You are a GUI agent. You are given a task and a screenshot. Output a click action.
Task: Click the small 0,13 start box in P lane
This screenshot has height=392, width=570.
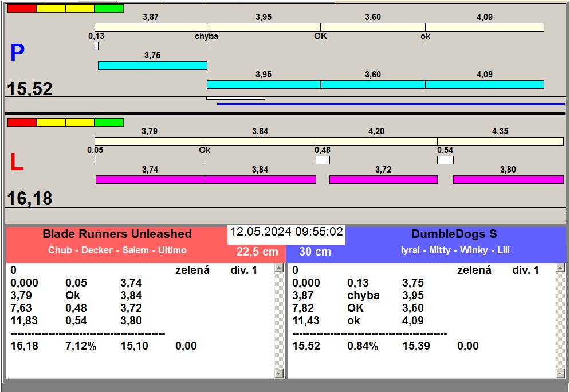[x=96, y=46]
